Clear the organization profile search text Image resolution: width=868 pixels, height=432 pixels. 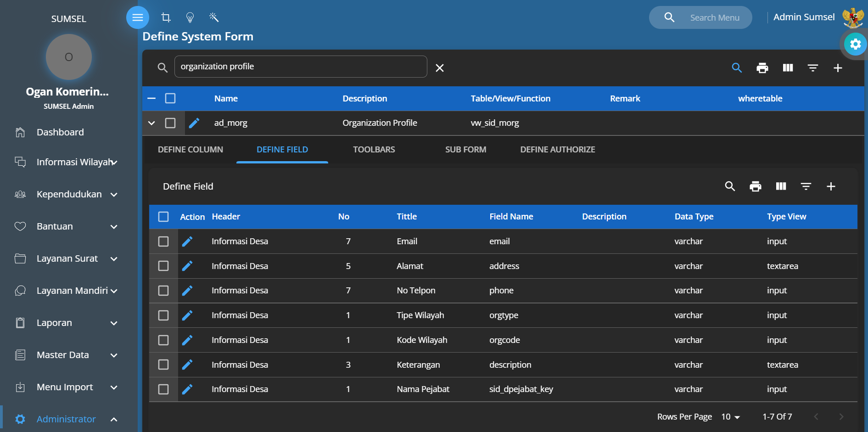[440, 68]
